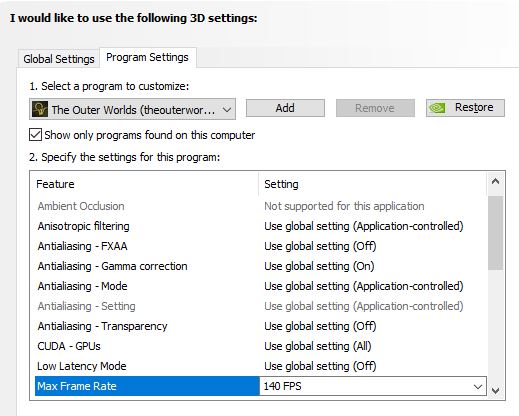This screenshot has height=416, width=519.
Task: Select the Program Settings tab
Action: point(147,57)
